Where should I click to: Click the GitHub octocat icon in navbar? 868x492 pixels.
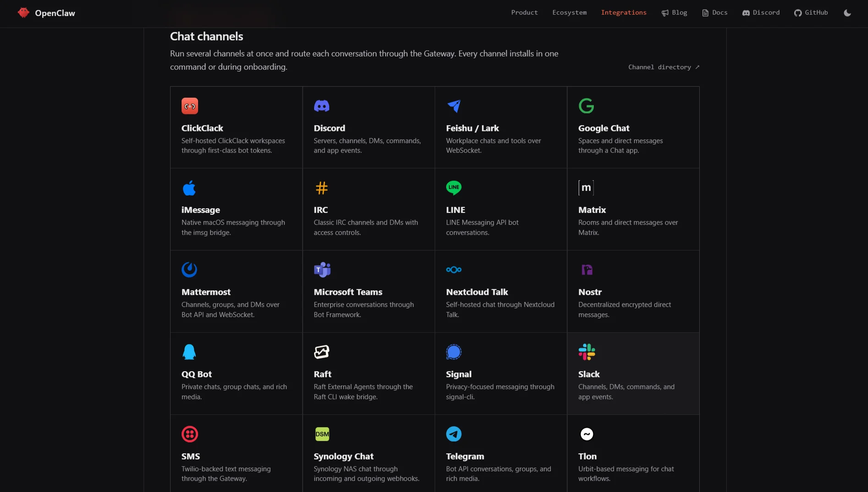pos(798,13)
